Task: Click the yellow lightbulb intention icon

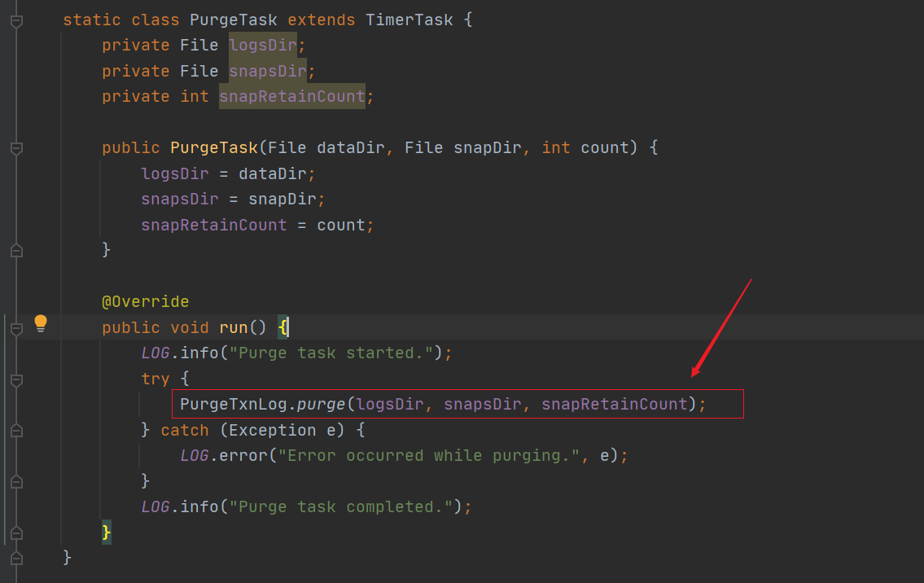Action: pyautogui.click(x=41, y=323)
